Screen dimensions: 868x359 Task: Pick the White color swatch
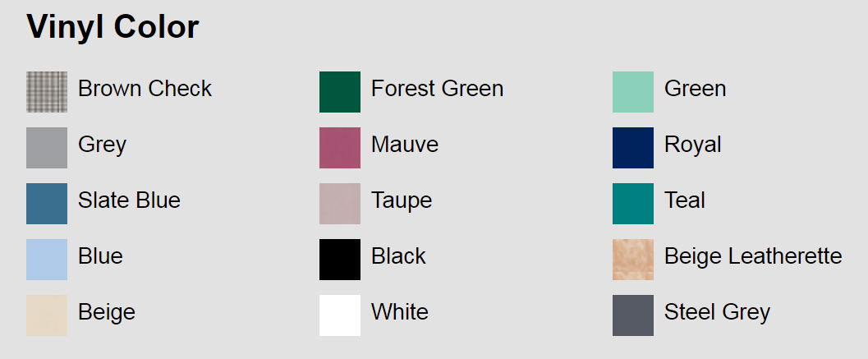[340, 315]
